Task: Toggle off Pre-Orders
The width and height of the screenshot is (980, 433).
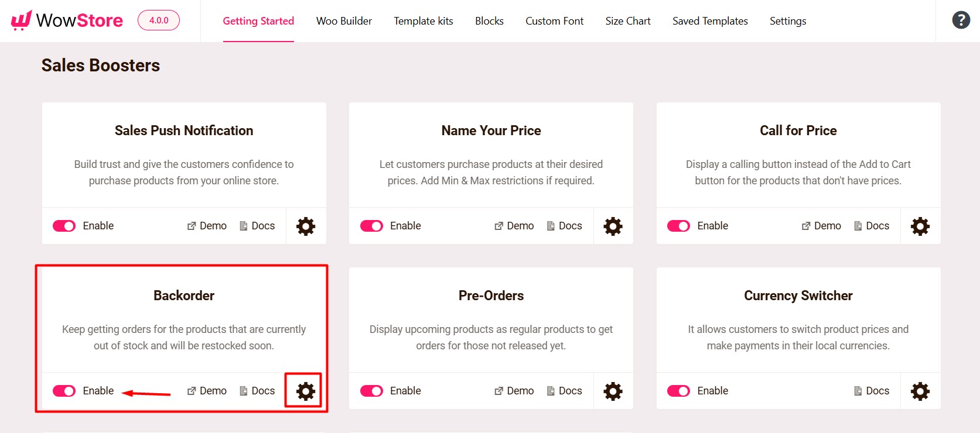Action: 371,390
